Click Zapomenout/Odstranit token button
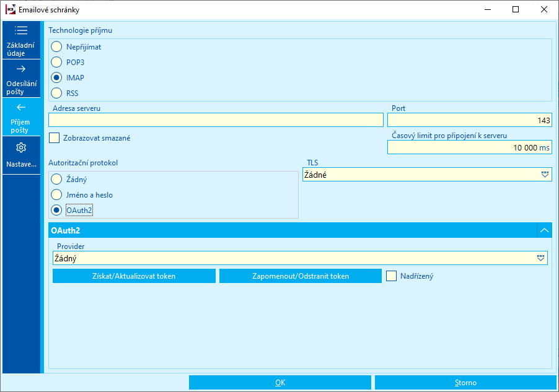 (301, 276)
